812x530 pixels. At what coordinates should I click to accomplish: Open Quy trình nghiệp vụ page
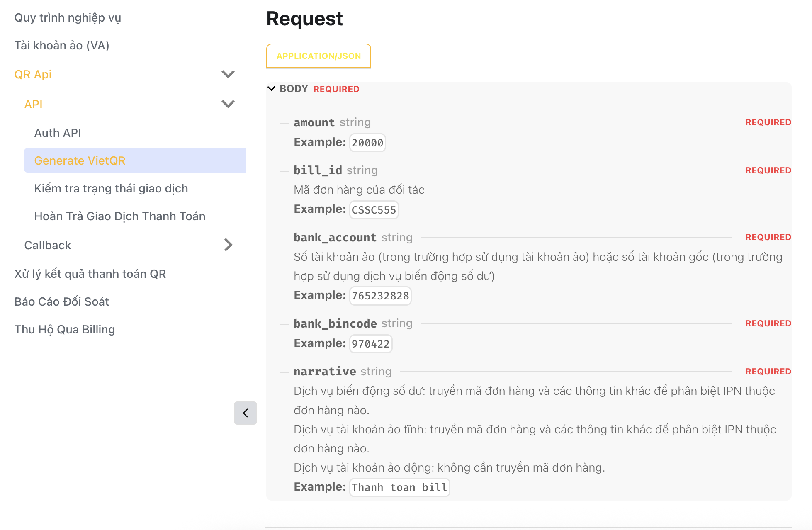tap(68, 18)
